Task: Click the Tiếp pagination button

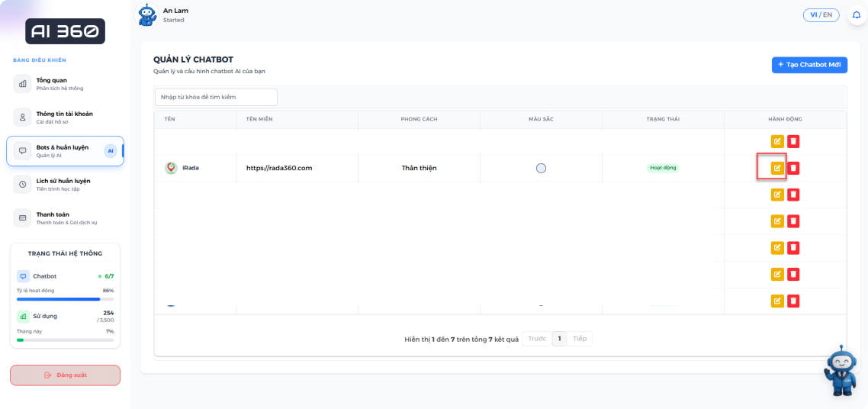Action: click(580, 339)
